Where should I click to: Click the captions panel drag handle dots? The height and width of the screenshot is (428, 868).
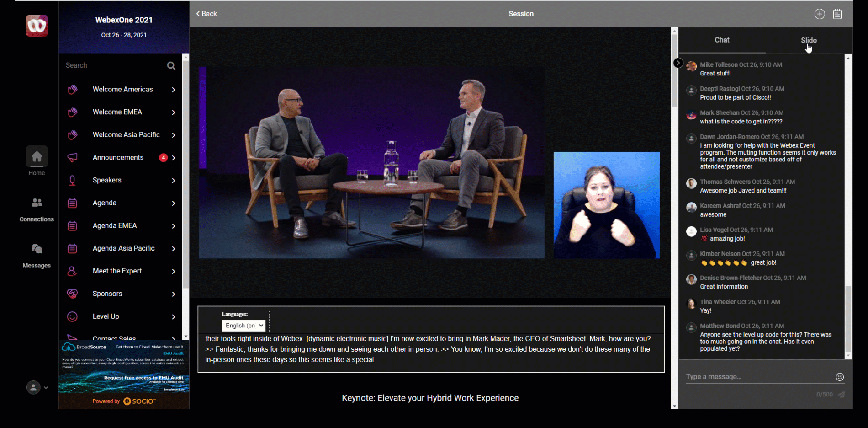click(x=270, y=321)
